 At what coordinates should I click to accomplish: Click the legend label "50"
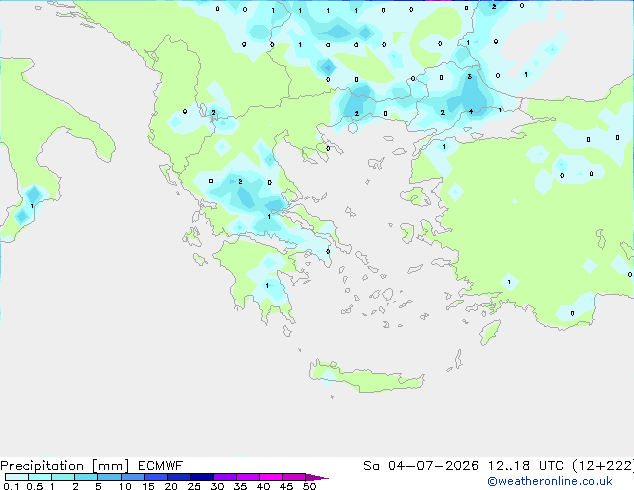(309, 486)
